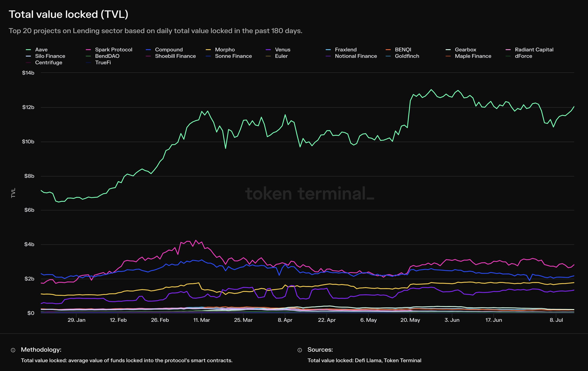588x371 pixels.
Task: Select Radiant Capital in legend
Action: 534,50
